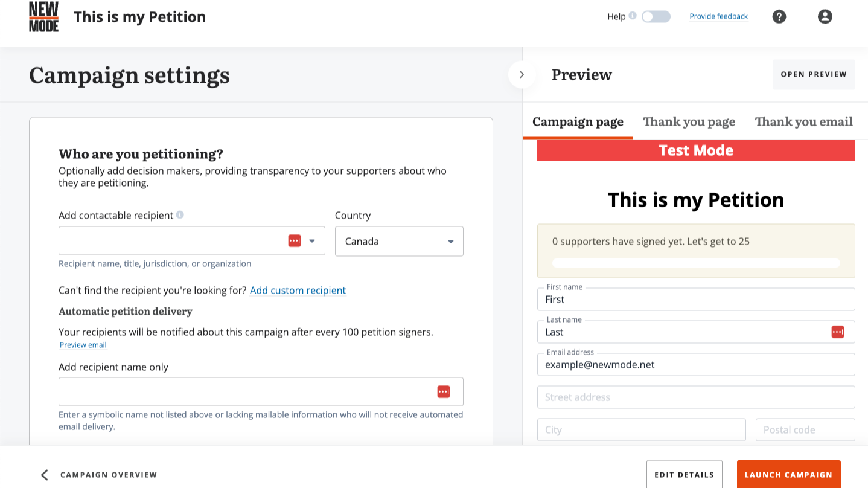
Task: Switch to the Thank you email tab
Action: coord(803,122)
